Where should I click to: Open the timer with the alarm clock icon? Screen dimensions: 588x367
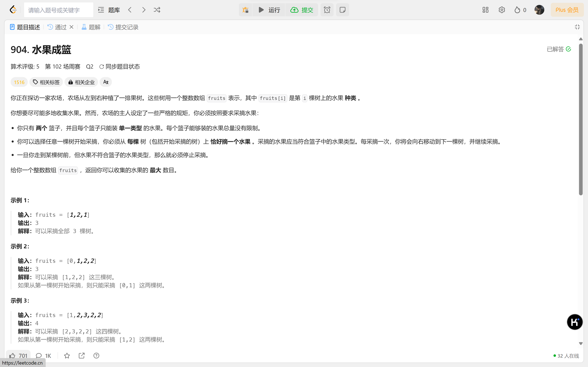click(x=327, y=10)
